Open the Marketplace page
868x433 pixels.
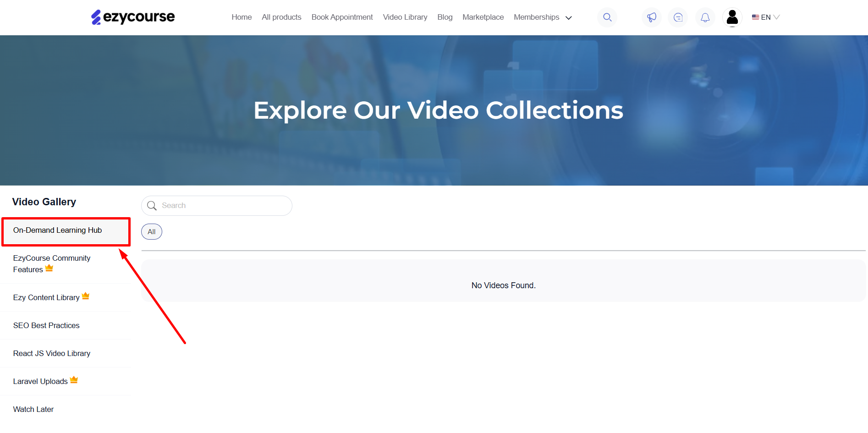click(x=483, y=17)
